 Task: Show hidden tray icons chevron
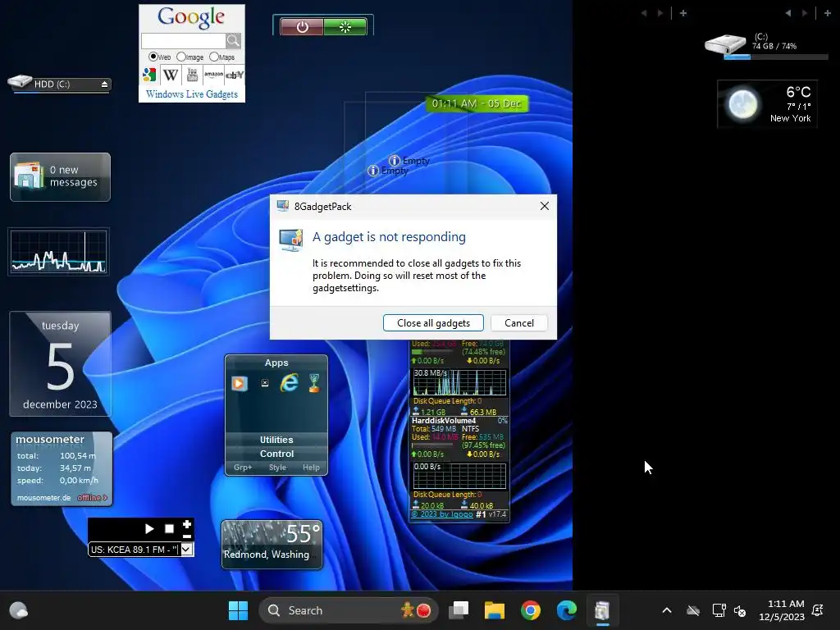[x=667, y=610]
